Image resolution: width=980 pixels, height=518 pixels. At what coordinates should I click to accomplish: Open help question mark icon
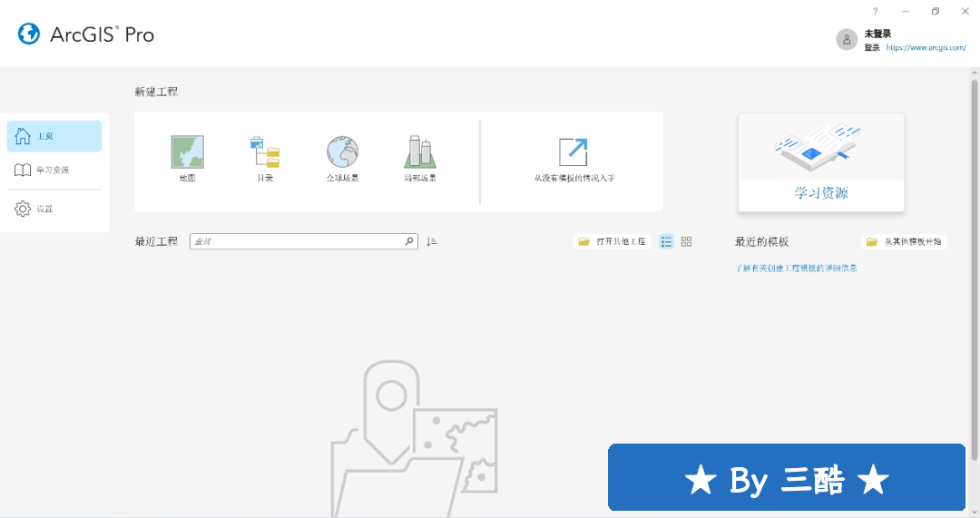click(875, 11)
